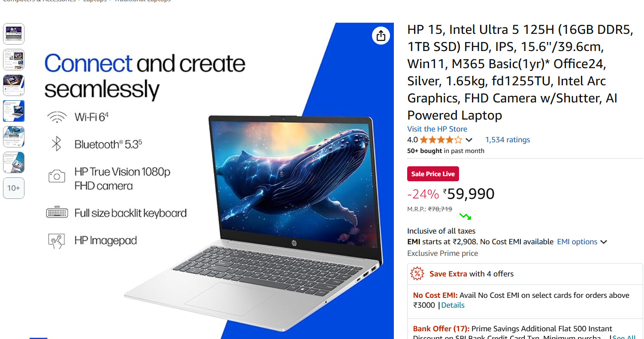Screen dimensions: 644x339
Task: Click See All link under Bank Offer
Action: coord(624,337)
